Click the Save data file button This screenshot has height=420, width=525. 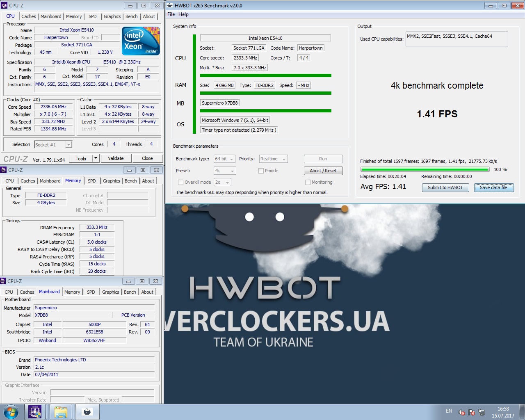point(493,187)
